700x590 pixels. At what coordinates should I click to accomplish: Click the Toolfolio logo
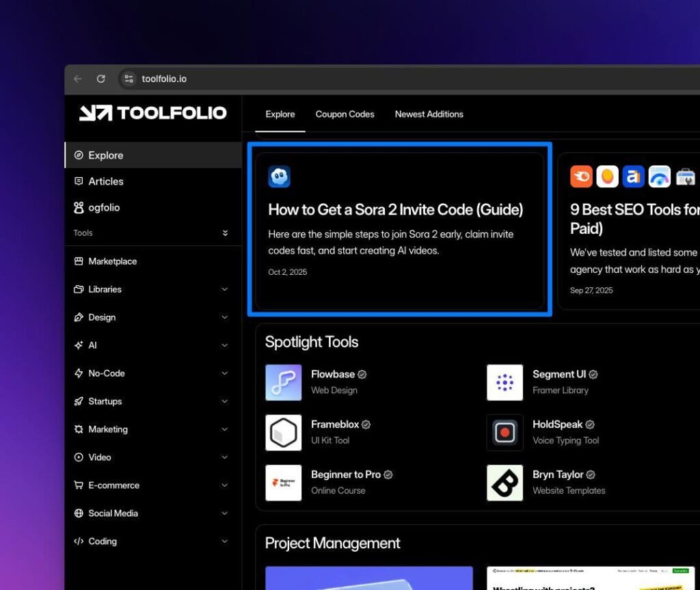[x=152, y=113]
